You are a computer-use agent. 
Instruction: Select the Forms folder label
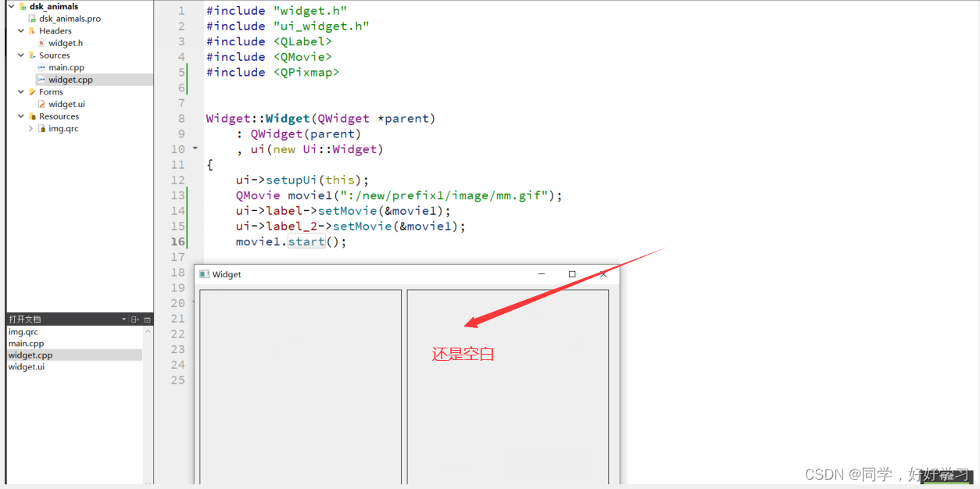[x=52, y=91]
